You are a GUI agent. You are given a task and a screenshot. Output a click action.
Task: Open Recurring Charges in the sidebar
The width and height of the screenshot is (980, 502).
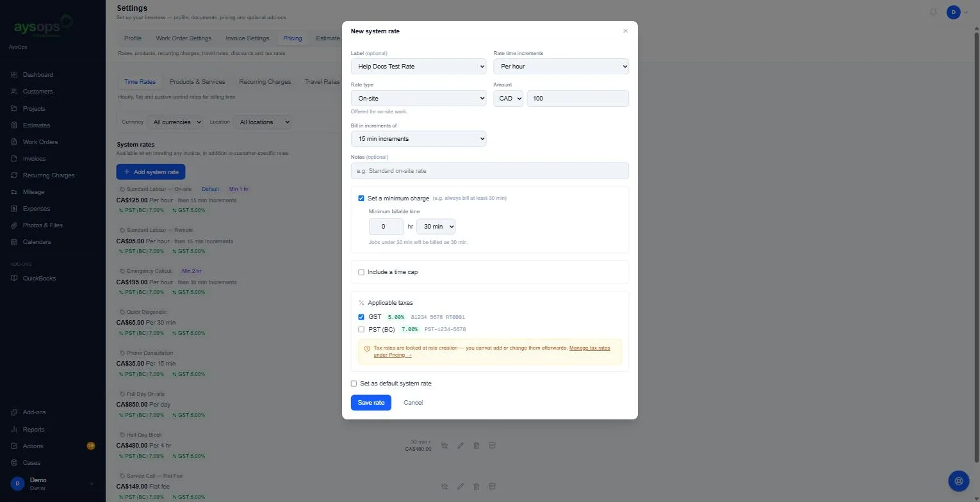coord(48,175)
